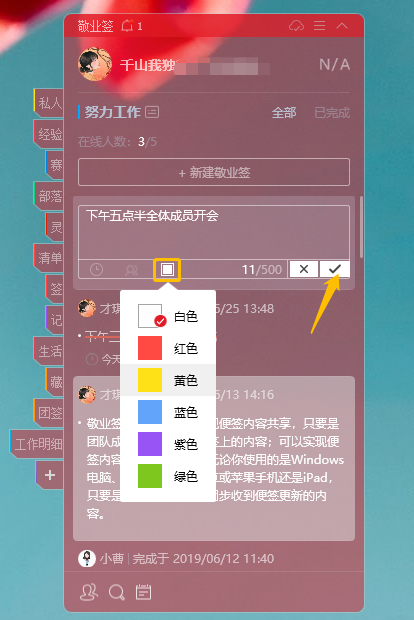The width and height of the screenshot is (414, 620).
Task: Confirm the note with the checkmark button
Action: click(335, 269)
